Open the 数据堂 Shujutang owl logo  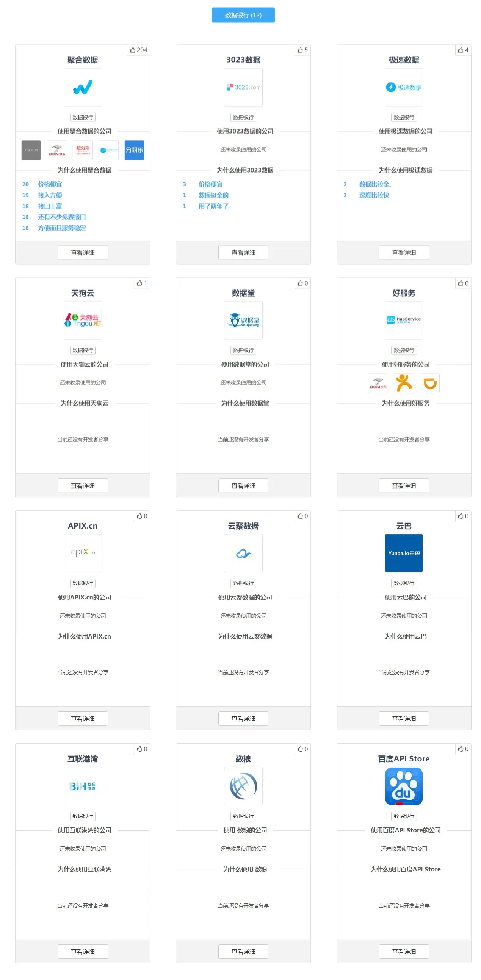[x=243, y=320]
